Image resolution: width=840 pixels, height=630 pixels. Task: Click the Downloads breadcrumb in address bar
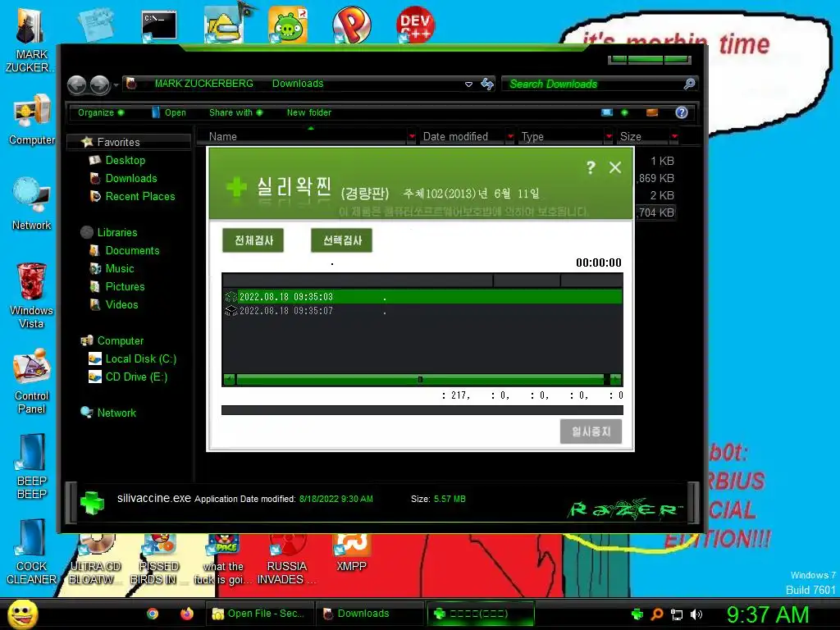point(297,84)
